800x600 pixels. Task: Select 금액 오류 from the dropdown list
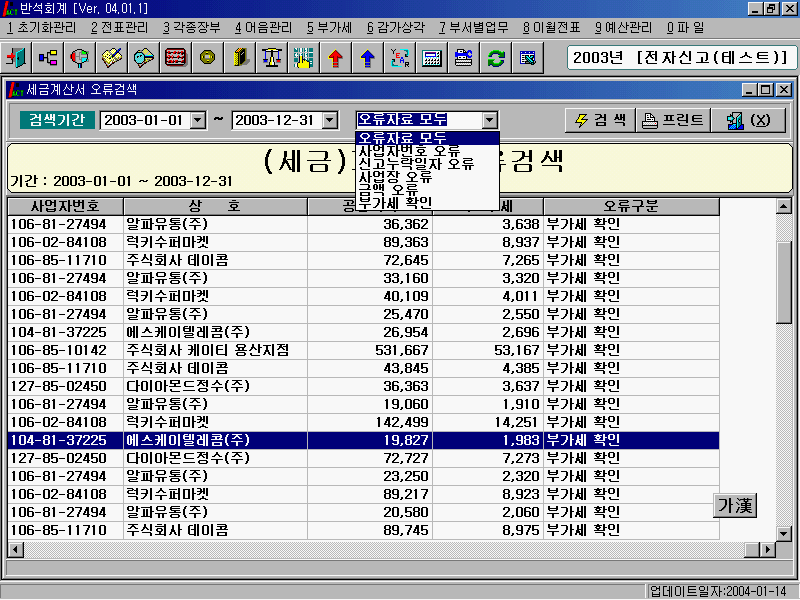tap(427, 190)
